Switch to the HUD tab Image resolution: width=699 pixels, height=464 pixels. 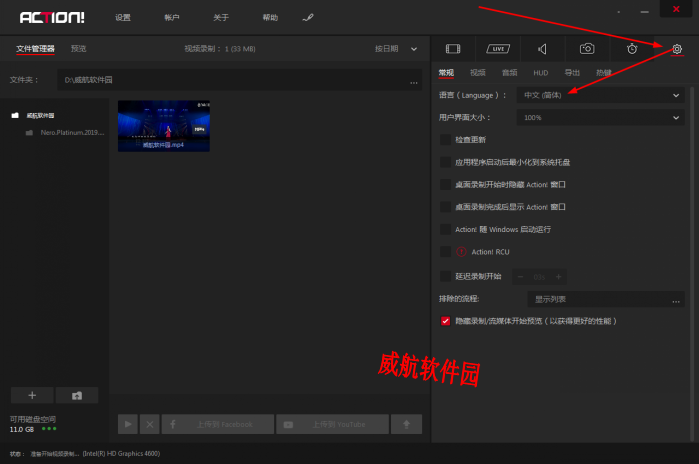point(540,72)
